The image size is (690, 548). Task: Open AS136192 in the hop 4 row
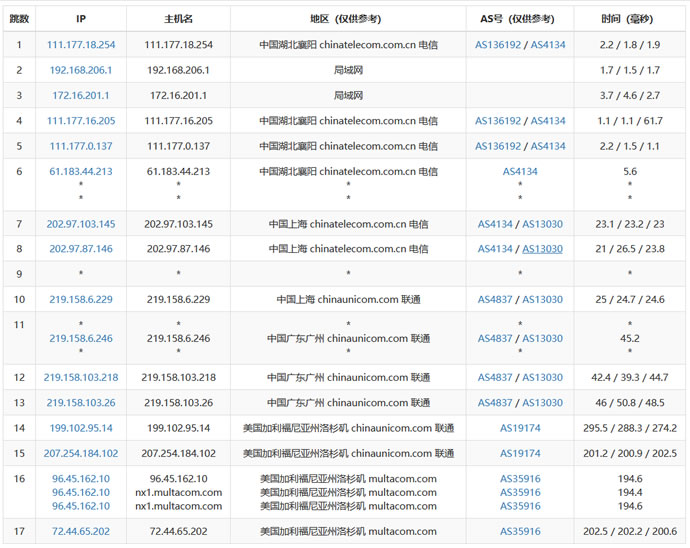click(x=498, y=121)
